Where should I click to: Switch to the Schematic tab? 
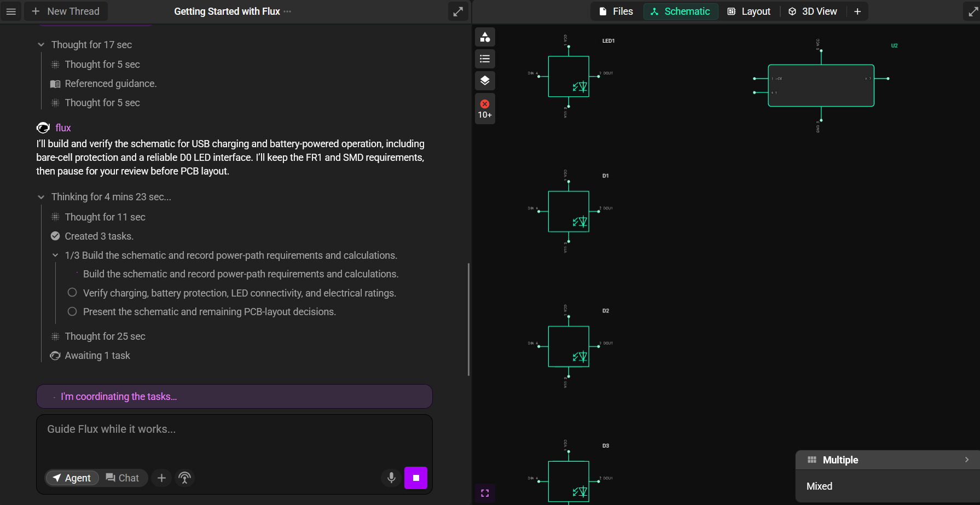pos(680,11)
